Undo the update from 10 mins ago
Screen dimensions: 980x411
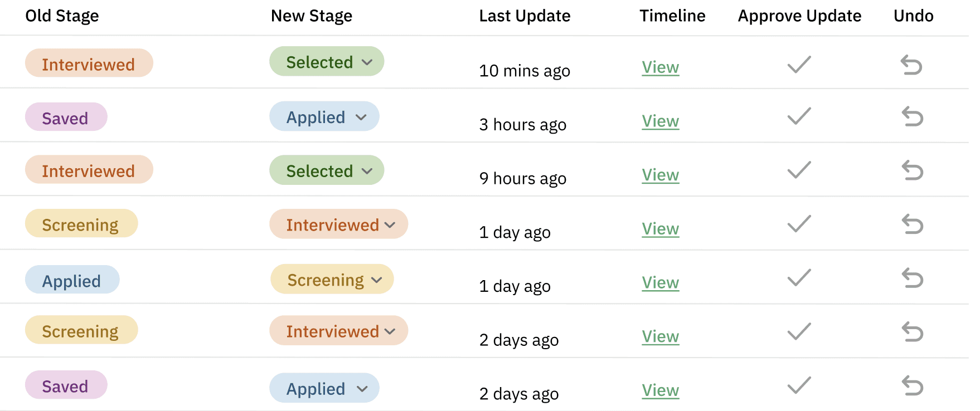911,65
